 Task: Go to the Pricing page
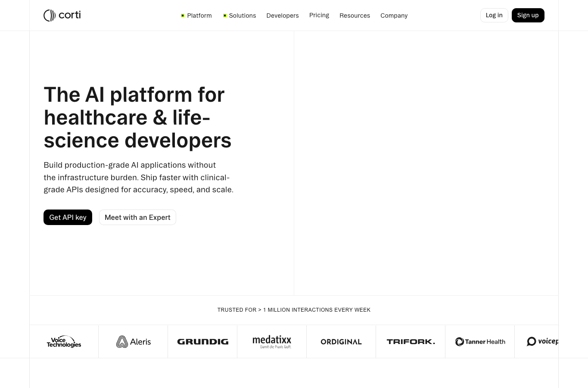pyautogui.click(x=319, y=15)
